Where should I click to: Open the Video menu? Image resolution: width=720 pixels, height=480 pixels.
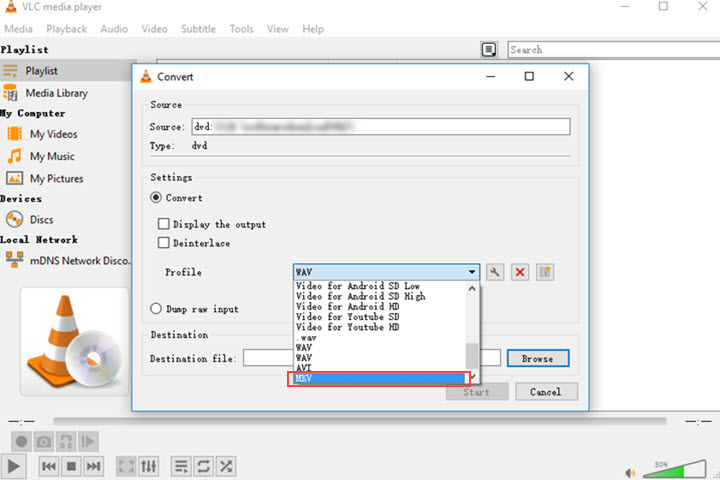click(x=154, y=29)
